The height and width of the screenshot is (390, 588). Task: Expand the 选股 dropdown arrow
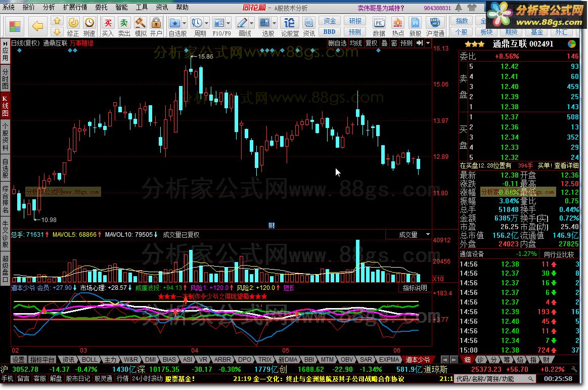click(275, 23)
